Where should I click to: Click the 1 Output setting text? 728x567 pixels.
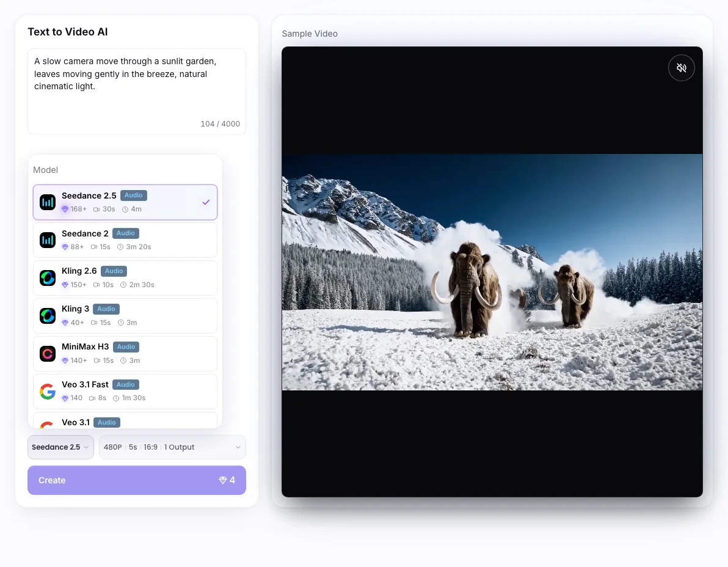[179, 447]
